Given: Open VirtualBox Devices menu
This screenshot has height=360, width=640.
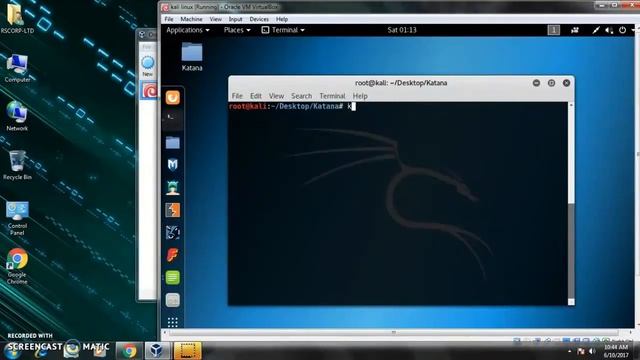Looking at the screenshot, I should pyautogui.click(x=259, y=19).
